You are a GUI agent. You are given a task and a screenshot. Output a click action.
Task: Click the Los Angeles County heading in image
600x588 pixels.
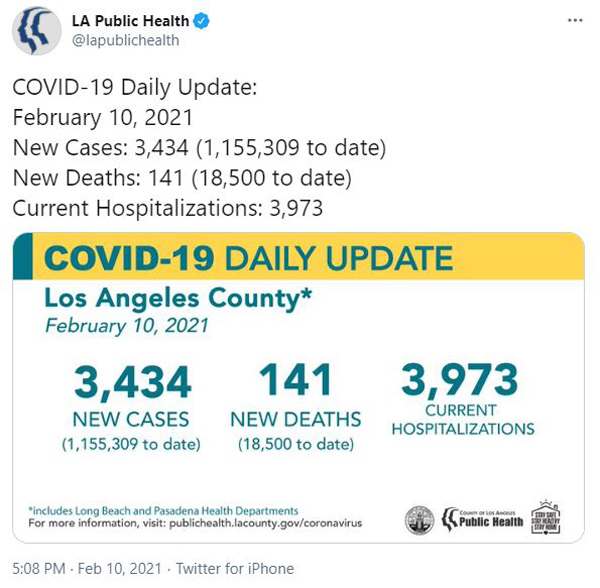pos(178,298)
